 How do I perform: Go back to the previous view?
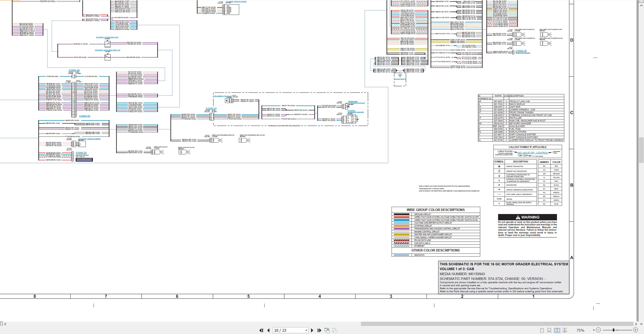tap(327, 330)
